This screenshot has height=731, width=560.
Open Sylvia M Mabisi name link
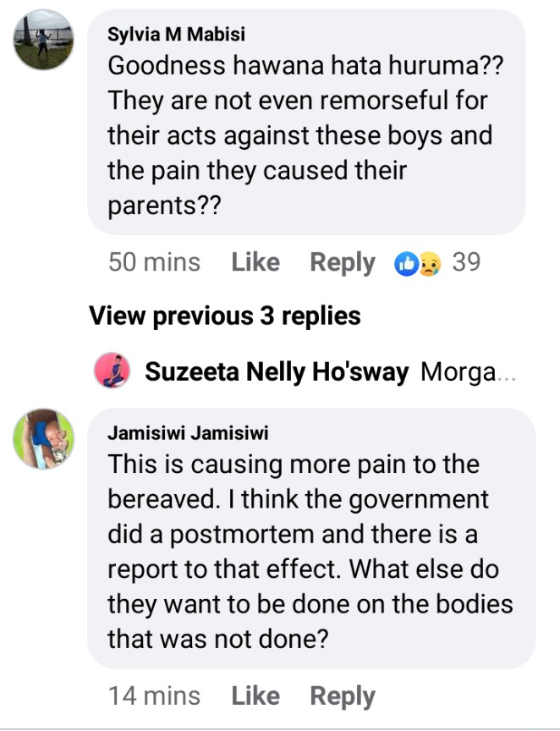tap(176, 35)
